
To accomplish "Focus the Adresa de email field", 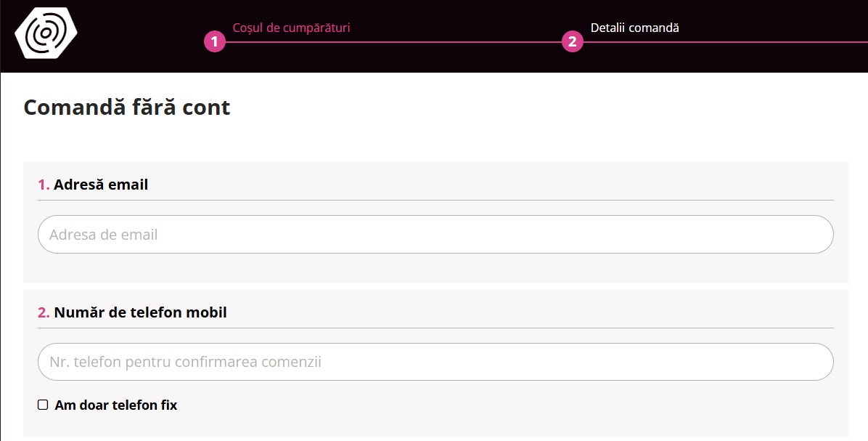I will tap(435, 235).
